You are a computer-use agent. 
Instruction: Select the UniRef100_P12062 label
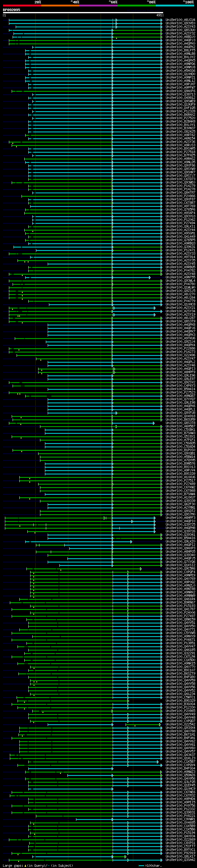coord(180,220)
